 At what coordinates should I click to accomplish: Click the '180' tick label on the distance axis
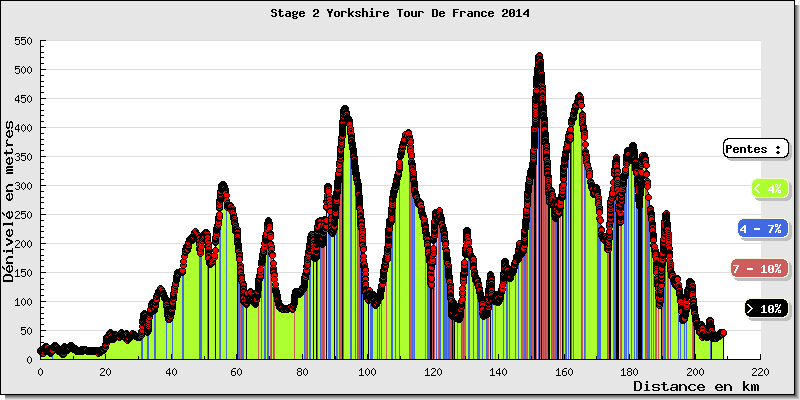629,371
